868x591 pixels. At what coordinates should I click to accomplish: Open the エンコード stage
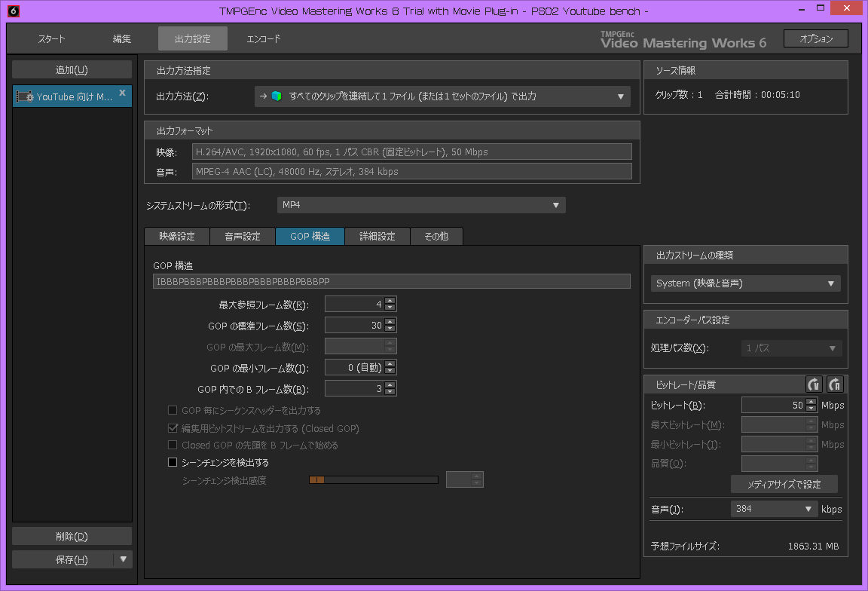coord(264,38)
